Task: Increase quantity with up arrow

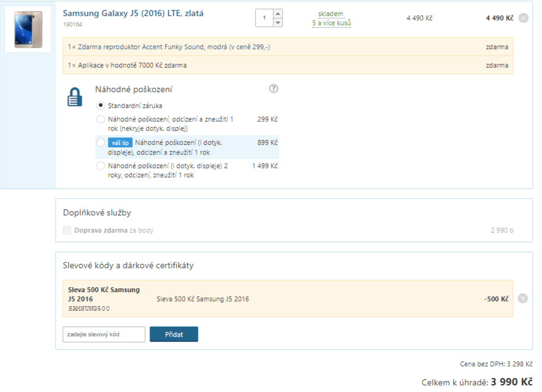Action: pyautogui.click(x=278, y=14)
